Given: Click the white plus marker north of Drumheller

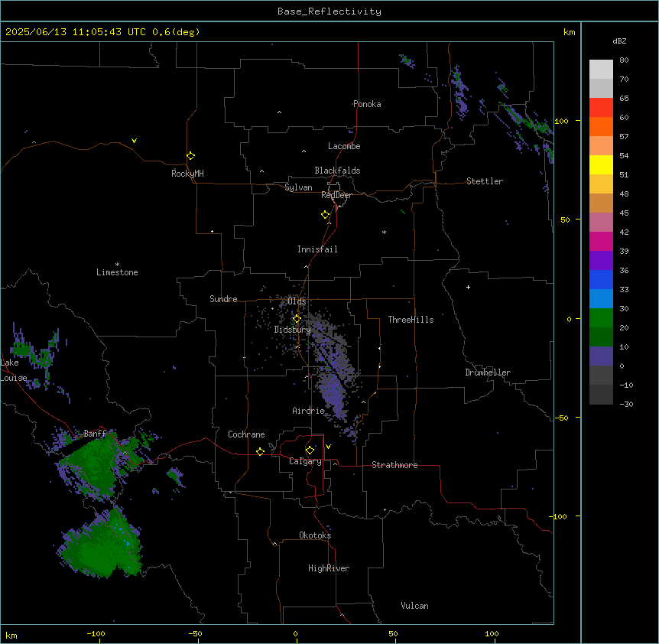Looking at the screenshot, I should (468, 287).
